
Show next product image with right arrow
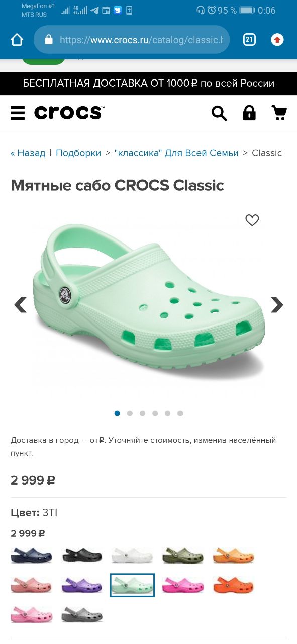pos(277,305)
